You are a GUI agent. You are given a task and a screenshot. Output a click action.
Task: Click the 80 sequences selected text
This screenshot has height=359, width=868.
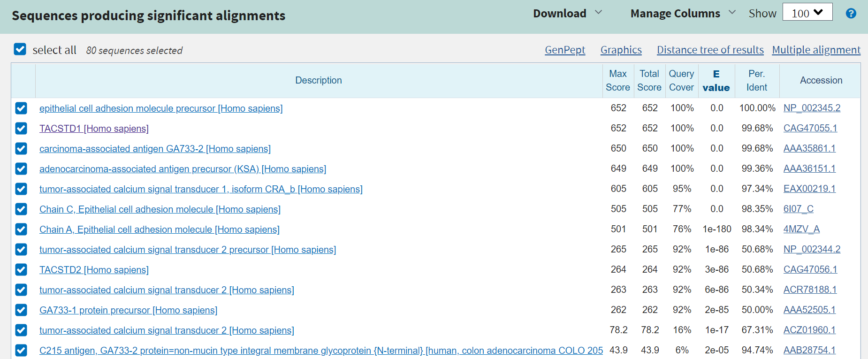click(x=134, y=50)
